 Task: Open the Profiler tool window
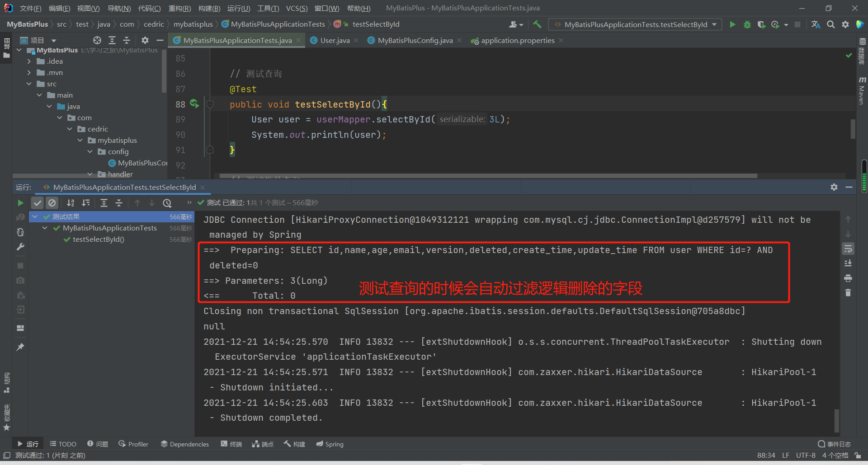pyautogui.click(x=133, y=444)
